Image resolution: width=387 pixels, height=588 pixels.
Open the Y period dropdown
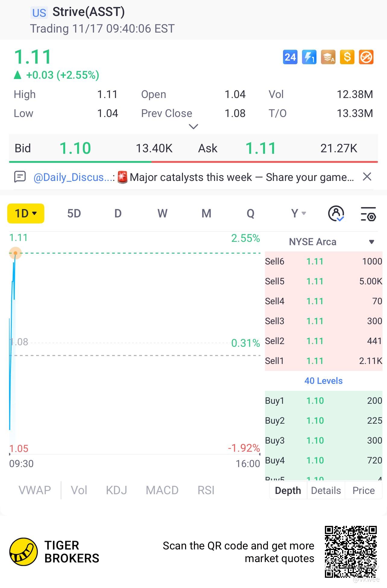(x=298, y=213)
